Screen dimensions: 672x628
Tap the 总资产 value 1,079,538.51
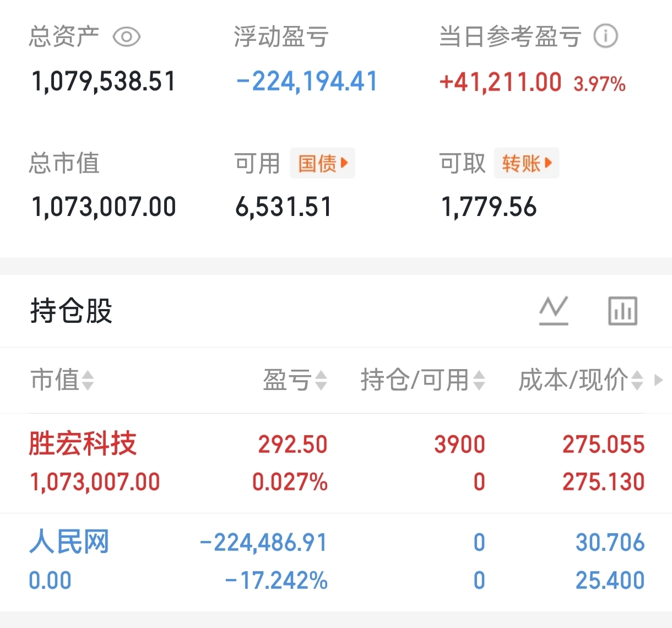coord(104,82)
